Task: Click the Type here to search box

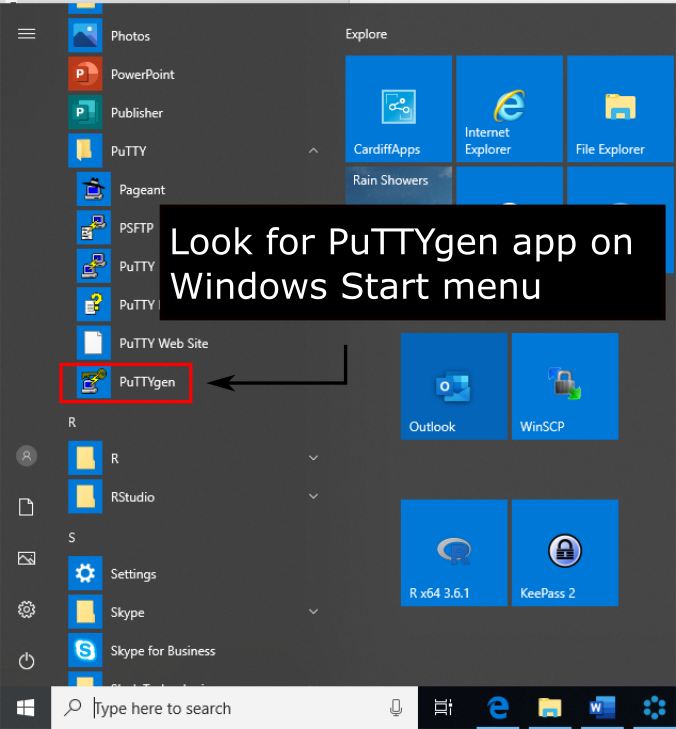Action: [x=235, y=708]
